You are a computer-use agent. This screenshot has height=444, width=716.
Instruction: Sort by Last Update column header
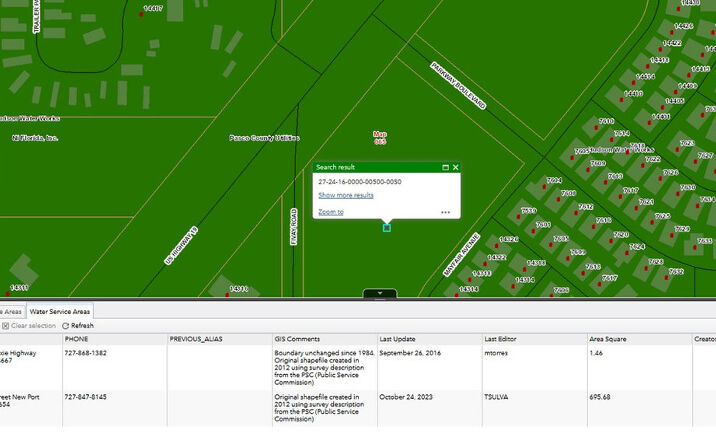coord(398,339)
